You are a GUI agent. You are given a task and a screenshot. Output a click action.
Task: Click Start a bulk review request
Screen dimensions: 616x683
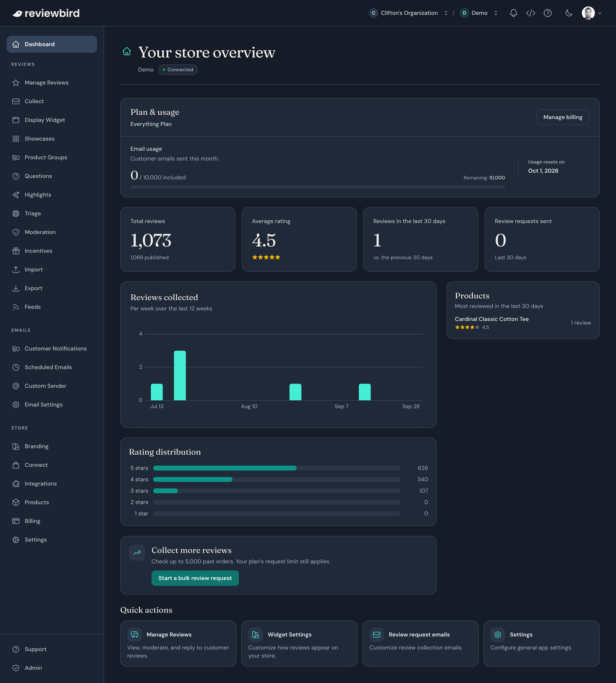[195, 578]
